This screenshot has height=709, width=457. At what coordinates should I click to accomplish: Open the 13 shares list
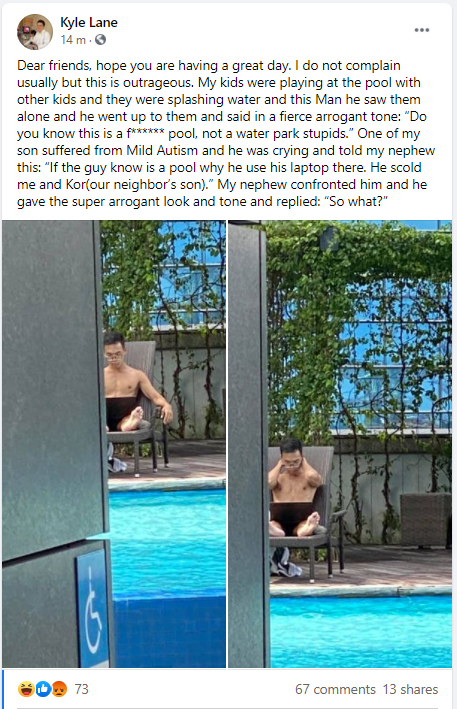tap(410, 689)
